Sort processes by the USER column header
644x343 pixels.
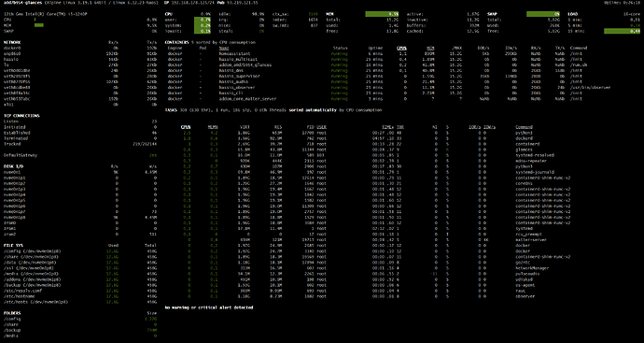tap(322, 127)
